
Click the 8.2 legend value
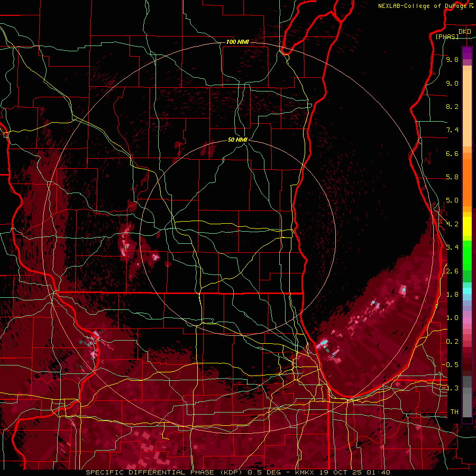[452, 106]
